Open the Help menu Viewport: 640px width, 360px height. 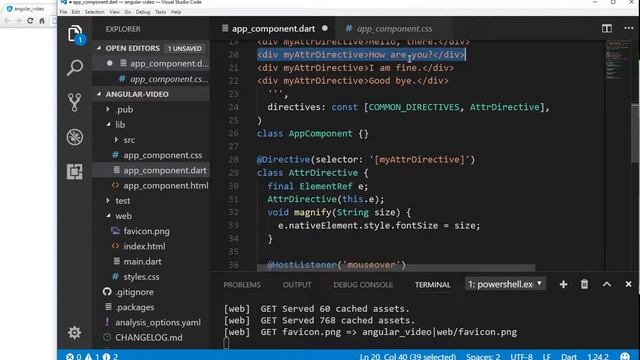(x=176, y=12)
